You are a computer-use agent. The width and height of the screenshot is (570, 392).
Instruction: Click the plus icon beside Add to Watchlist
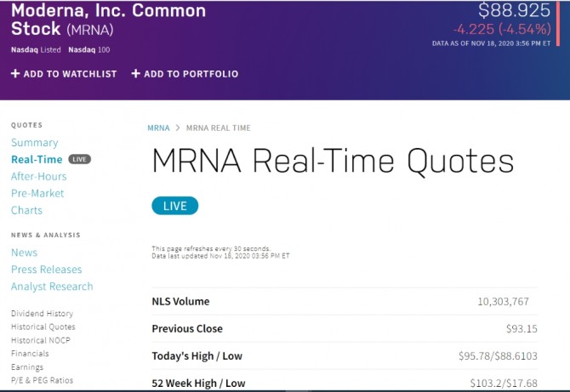(x=15, y=74)
